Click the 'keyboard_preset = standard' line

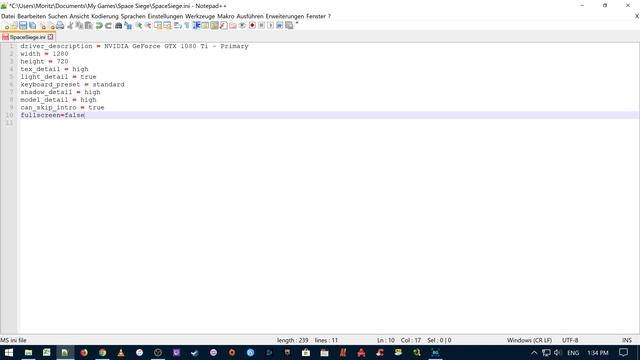click(x=73, y=84)
